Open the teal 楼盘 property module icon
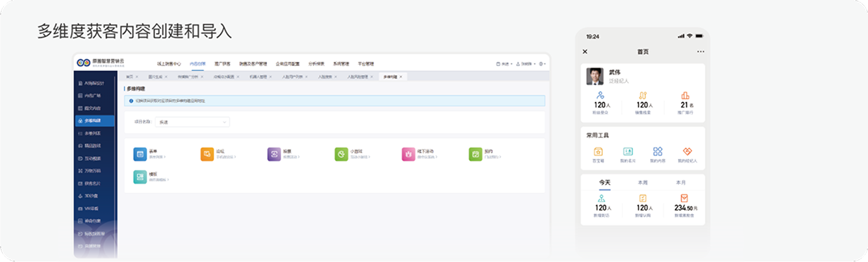 pos(140,177)
